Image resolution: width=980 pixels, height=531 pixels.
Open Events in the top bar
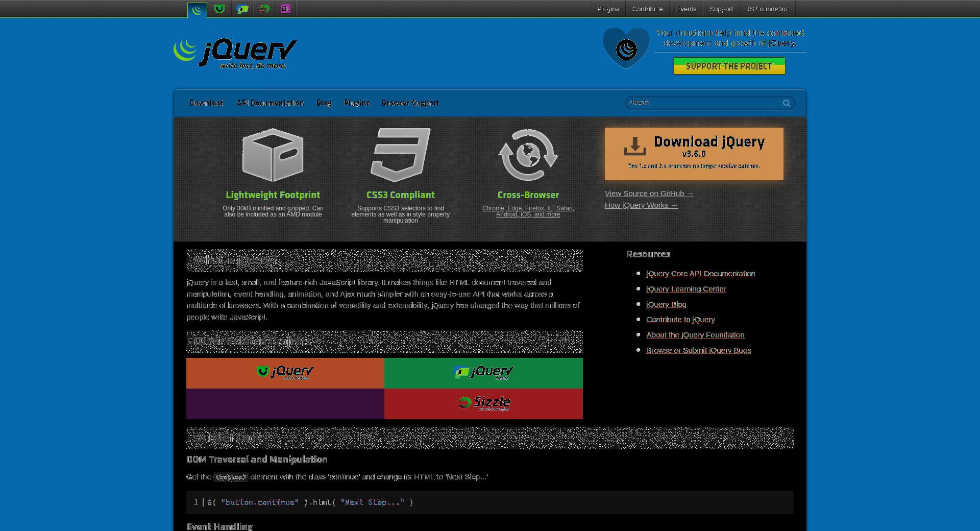tap(686, 9)
